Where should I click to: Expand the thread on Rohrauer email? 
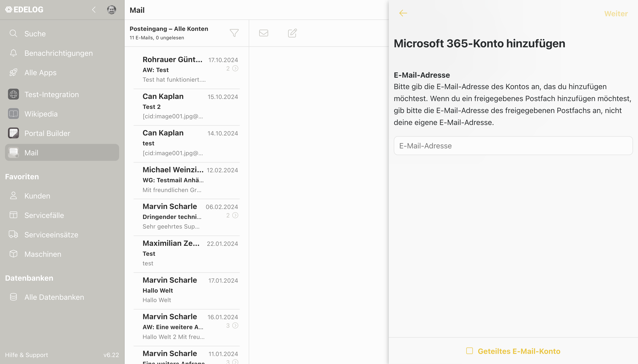pyautogui.click(x=235, y=69)
